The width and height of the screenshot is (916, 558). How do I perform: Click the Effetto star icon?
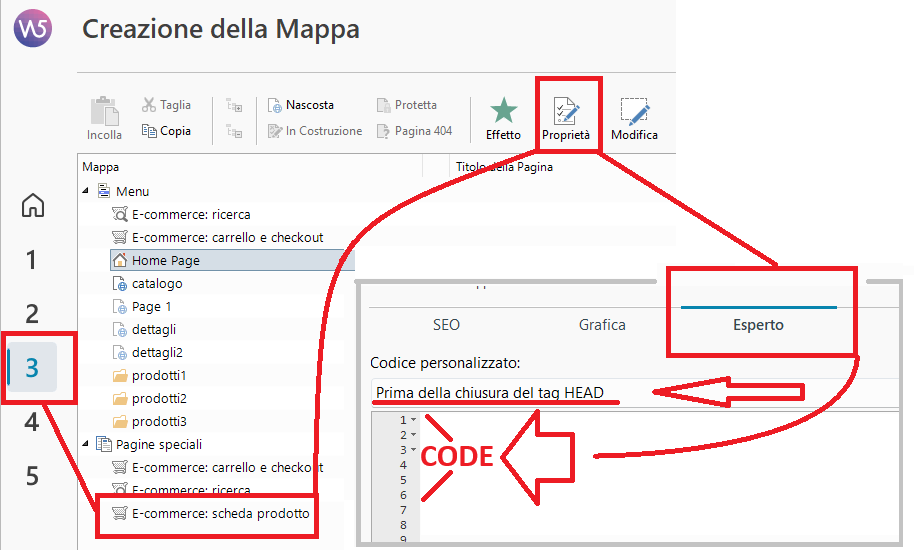(x=503, y=117)
